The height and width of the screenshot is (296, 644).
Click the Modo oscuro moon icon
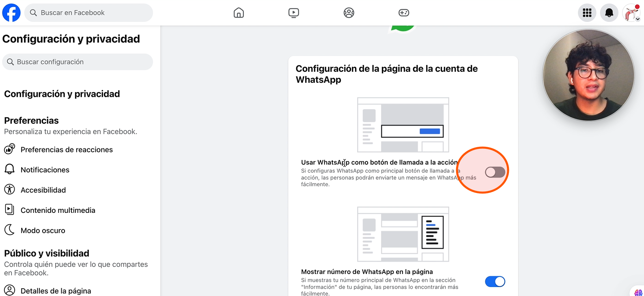(x=9, y=230)
